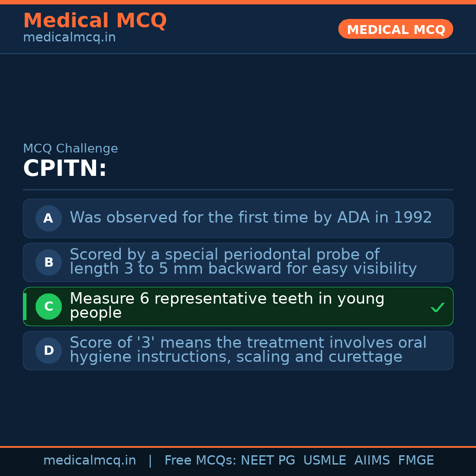Click the orange MEDICAL MCQ badge
The height and width of the screenshot is (476, 476).
(x=395, y=29)
